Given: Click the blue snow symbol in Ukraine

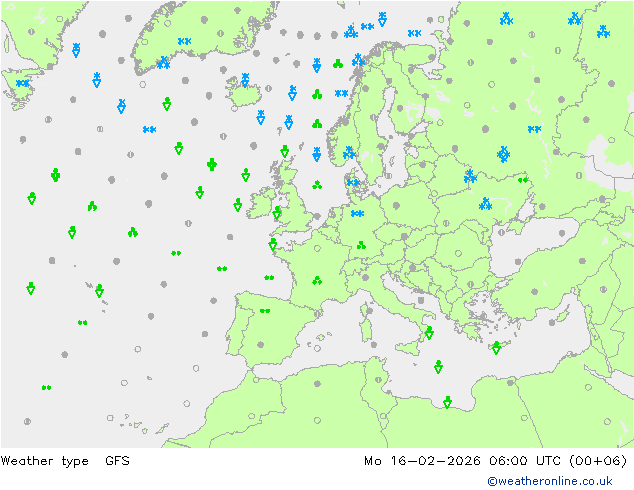Looking at the screenshot, I should (485, 204).
